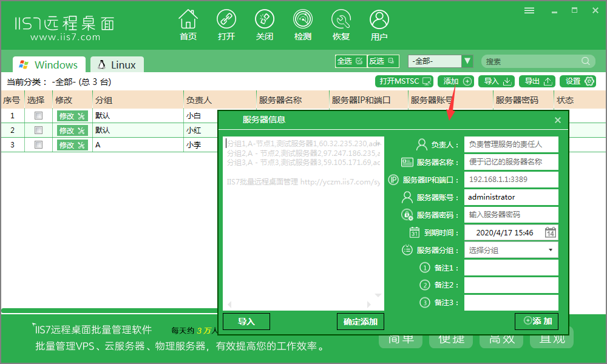
Task: Click the 恢复 wrench icon
Action: coord(341,25)
